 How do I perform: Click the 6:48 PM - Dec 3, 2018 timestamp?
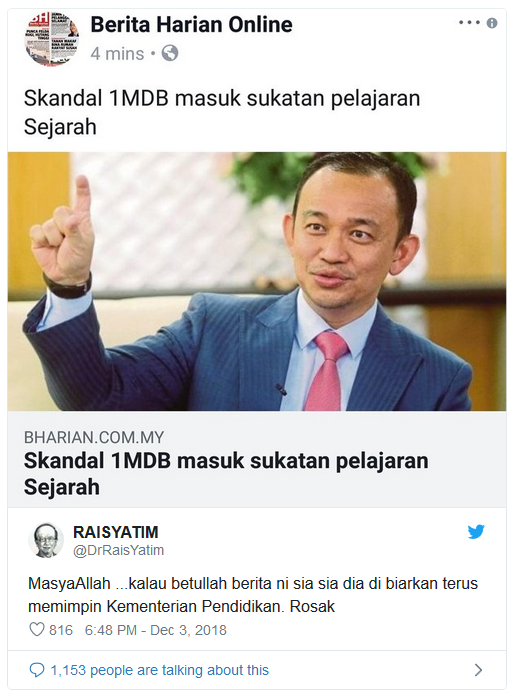[x=156, y=630]
